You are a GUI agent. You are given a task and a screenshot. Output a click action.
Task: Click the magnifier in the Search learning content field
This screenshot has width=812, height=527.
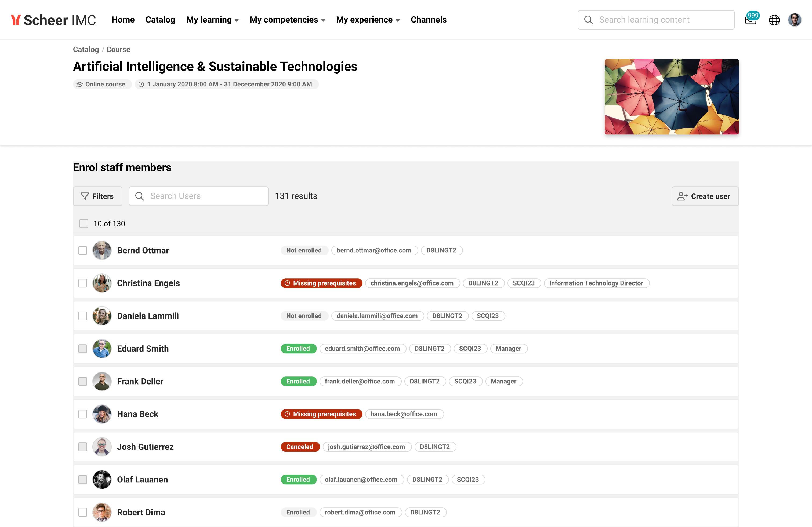pyautogui.click(x=588, y=20)
